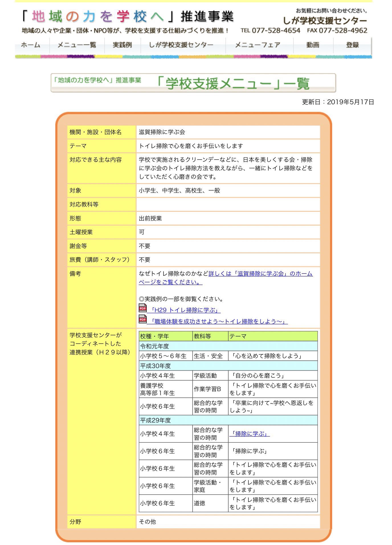Image resolution: width=392 pixels, height=545 pixels.
Task: Open the 「掃除に学ぶ」 link in the 平成29年度 table
Action: tap(250, 434)
